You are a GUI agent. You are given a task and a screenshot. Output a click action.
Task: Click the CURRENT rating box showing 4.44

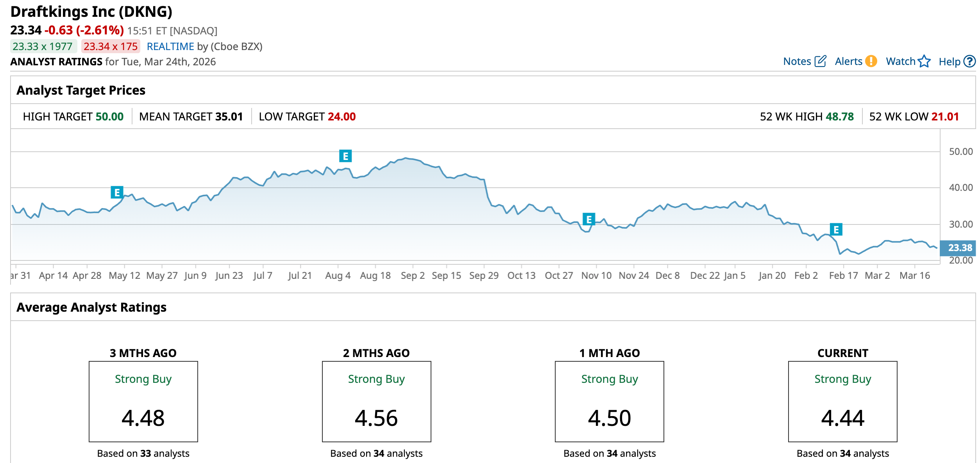point(842,402)
